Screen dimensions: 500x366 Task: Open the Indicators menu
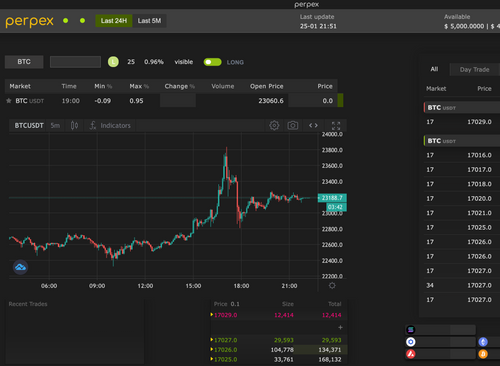pos(110,126)
